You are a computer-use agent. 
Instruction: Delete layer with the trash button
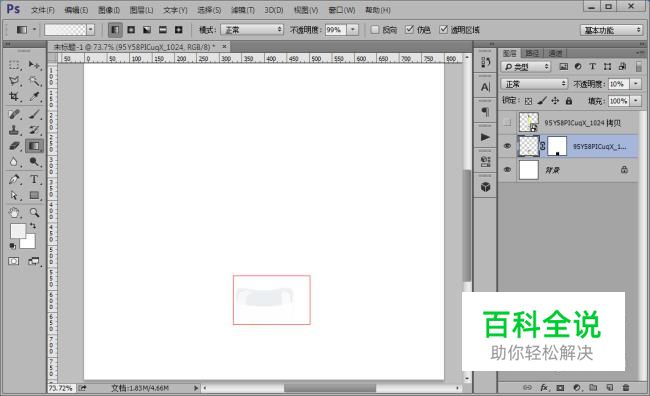626,388
